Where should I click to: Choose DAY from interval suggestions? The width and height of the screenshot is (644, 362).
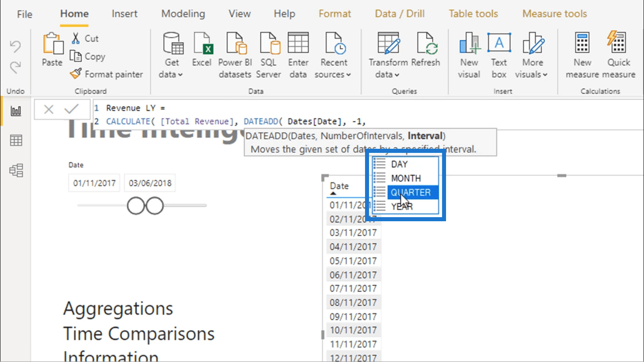[405, 164]
